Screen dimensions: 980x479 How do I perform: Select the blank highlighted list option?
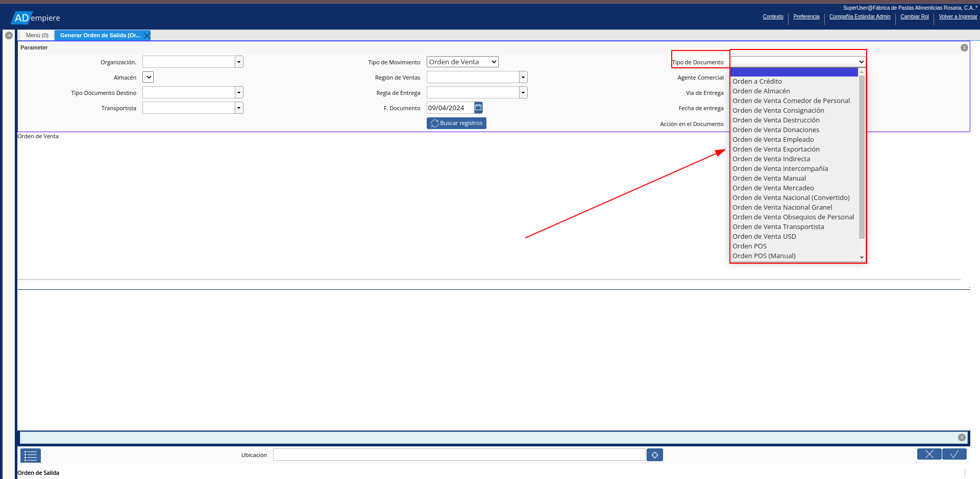(x=795, y=72)
